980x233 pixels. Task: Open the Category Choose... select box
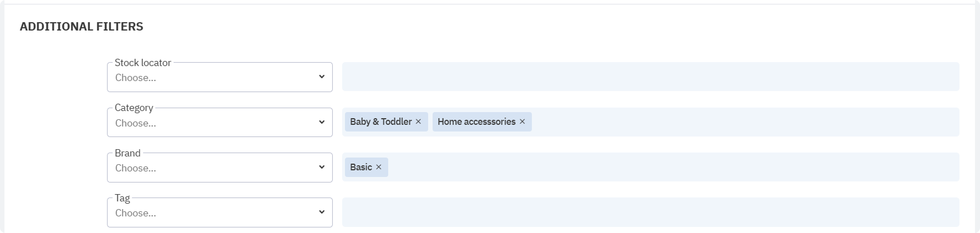click(x=211, y=123)
